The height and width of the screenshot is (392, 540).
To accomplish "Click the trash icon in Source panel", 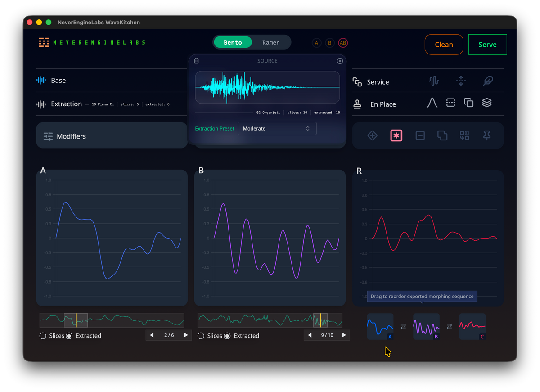I will (x=196, y=61).
